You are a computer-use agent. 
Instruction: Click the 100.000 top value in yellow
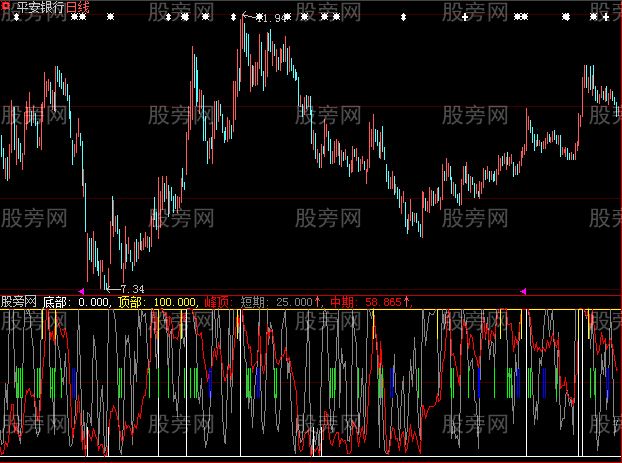(x=172, y=300)
